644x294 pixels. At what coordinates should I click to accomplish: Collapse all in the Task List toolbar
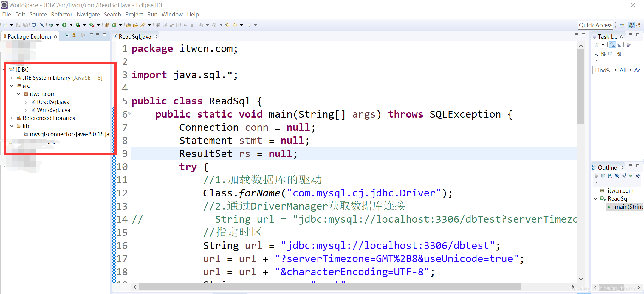[x=610, y=54]
